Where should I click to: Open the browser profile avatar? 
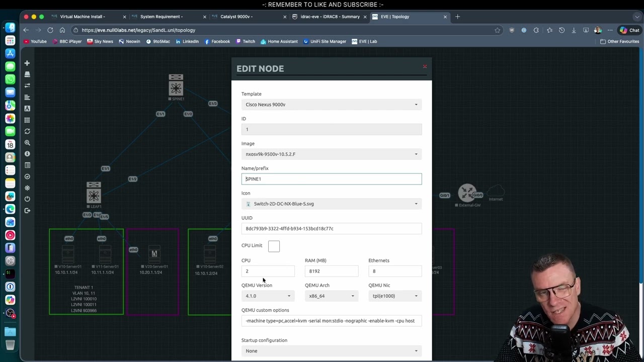point(598,30)
